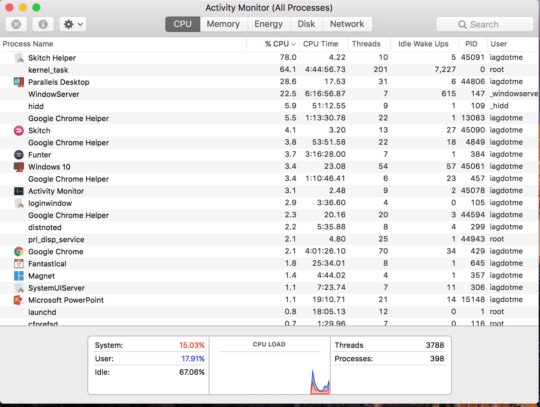The height and width of the screenshot is (407, 540).
Task: Open process info inspector icon
Action: (43, 24)
